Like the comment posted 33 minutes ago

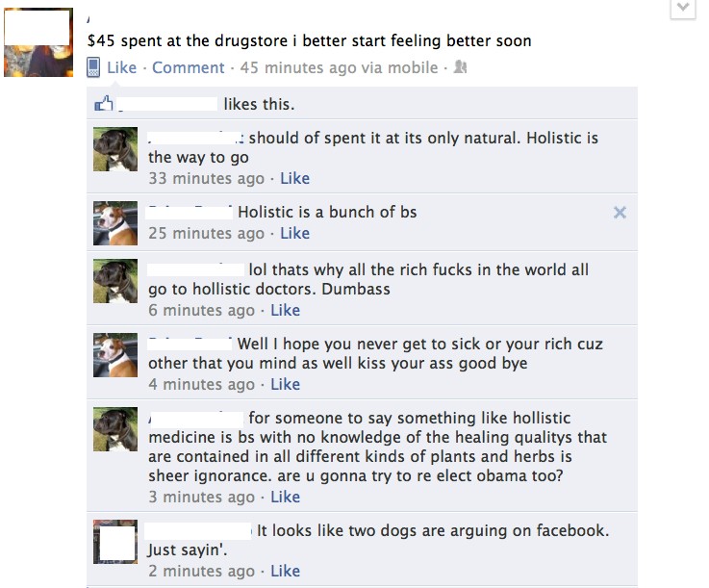(294, 178)
